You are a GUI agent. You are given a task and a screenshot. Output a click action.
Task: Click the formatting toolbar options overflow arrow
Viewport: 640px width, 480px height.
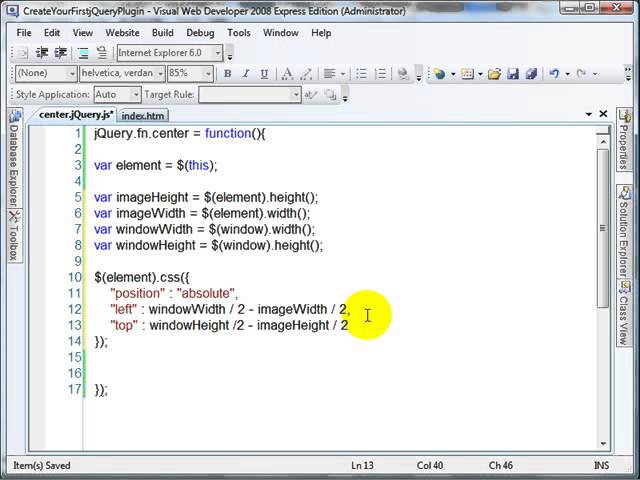point(418,74)
